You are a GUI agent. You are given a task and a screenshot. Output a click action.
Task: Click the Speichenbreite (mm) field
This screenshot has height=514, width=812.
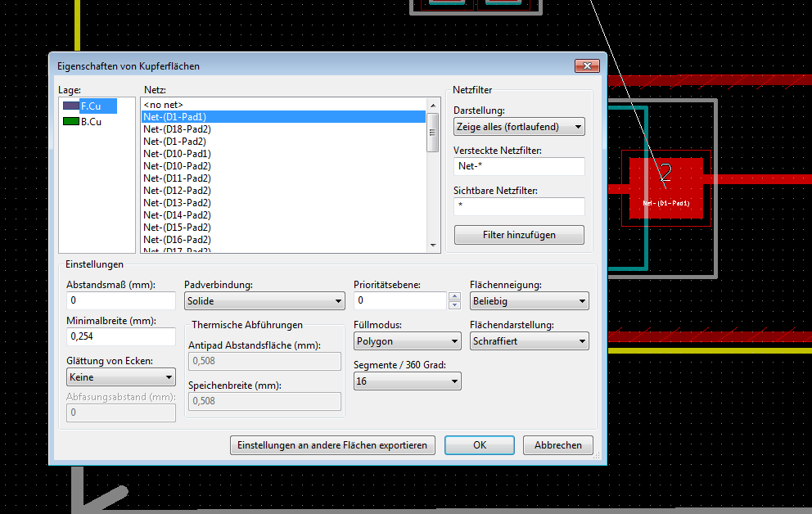[264, 401]
